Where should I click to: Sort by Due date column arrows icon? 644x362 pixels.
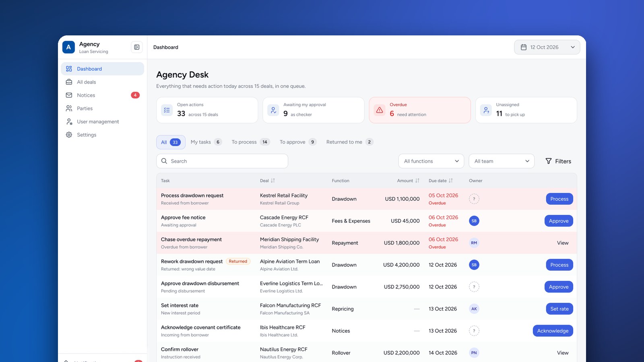(x=451, y=181)
